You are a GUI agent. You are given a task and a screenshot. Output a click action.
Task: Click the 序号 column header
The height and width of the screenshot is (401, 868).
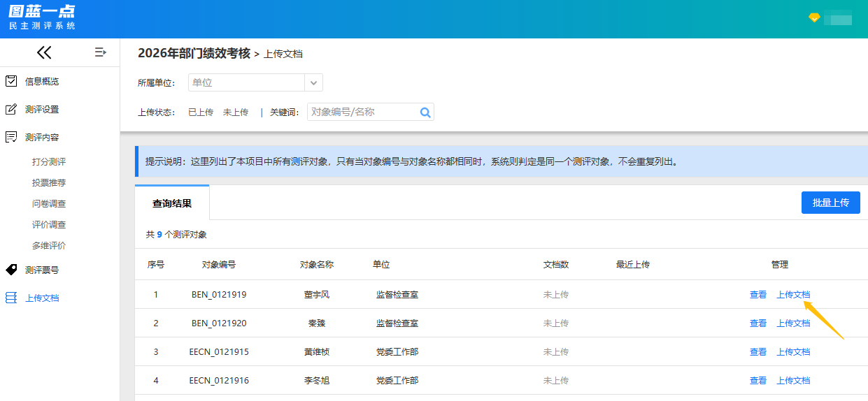click(x=156, y=264)
